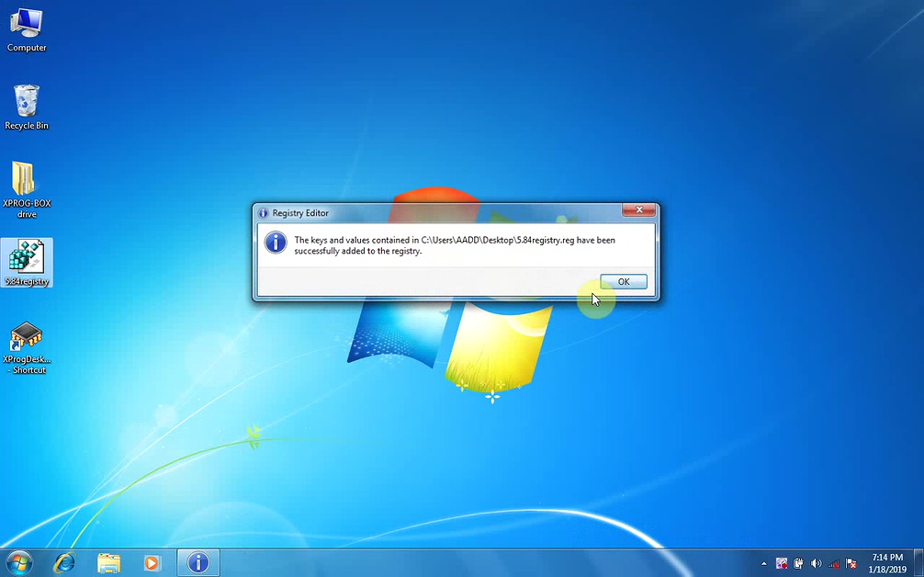This screenshot has width=924, height=577.
Task: Open the Action Center flag icon
Action: point(851,564)
